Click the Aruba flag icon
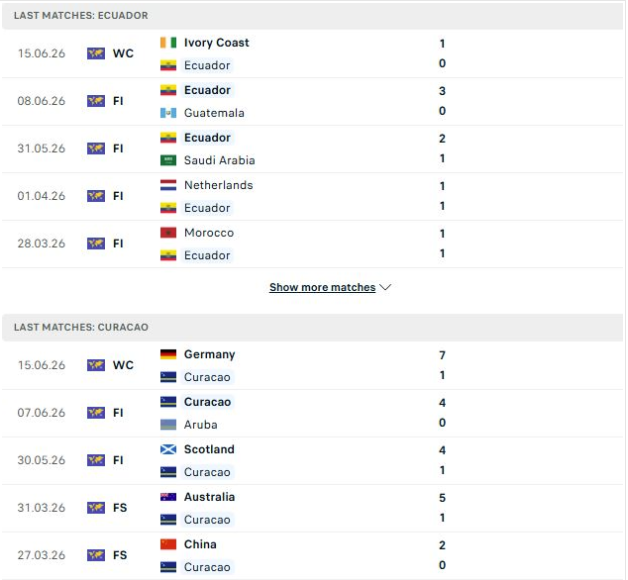This screenshot has width=628, height=580. 168,425
